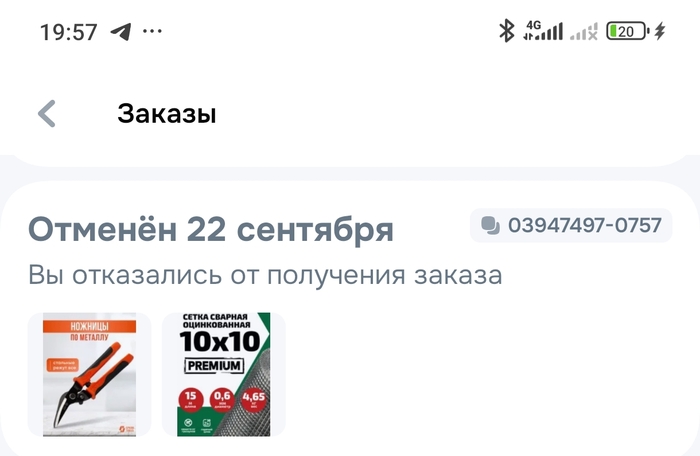
Task: Tap the Bluetooth status icon
Action: coord(507,31)
